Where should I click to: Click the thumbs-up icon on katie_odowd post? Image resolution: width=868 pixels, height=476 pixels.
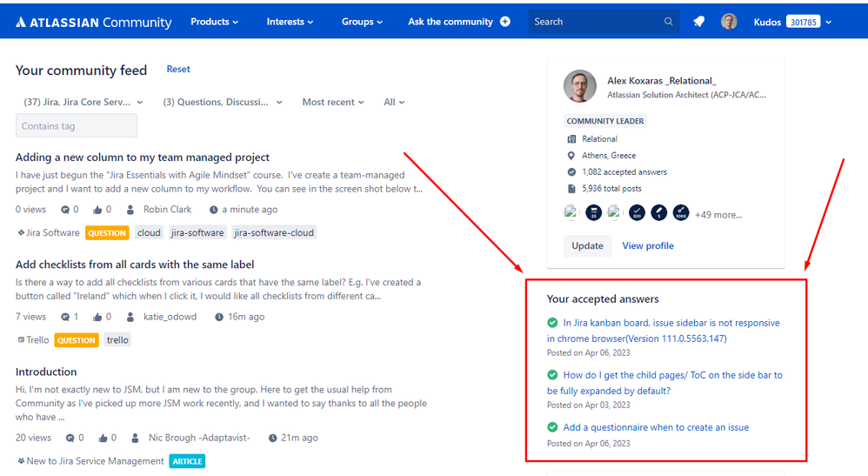pyautogui.click(x=97, y=317)
